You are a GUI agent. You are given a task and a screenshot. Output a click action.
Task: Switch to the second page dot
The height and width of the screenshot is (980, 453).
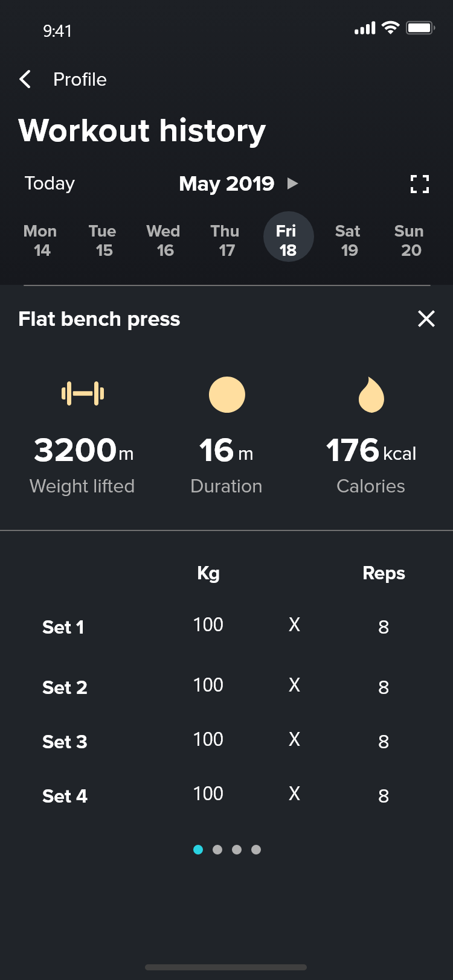click(217, 850)
